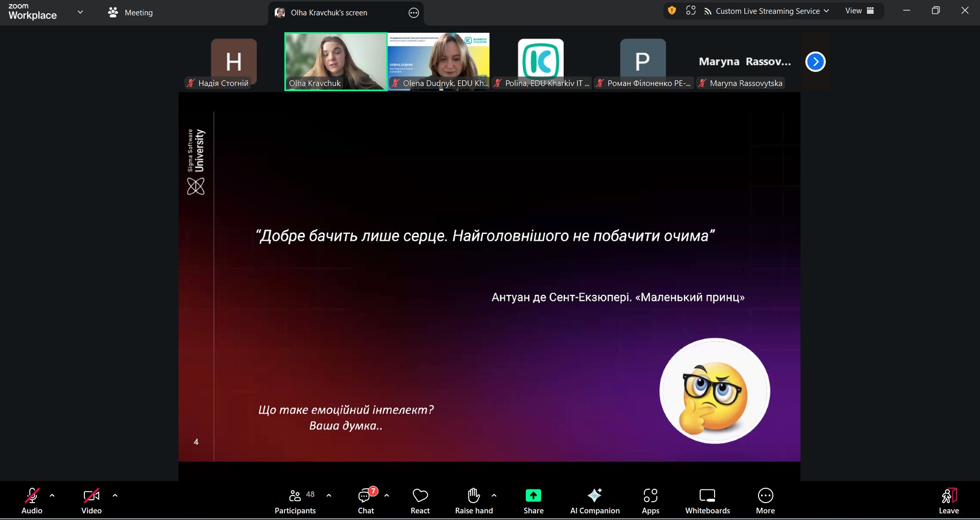Open Whiteboards
The width and height of the screenshot is (980, 520).
(x=707, y=501)
